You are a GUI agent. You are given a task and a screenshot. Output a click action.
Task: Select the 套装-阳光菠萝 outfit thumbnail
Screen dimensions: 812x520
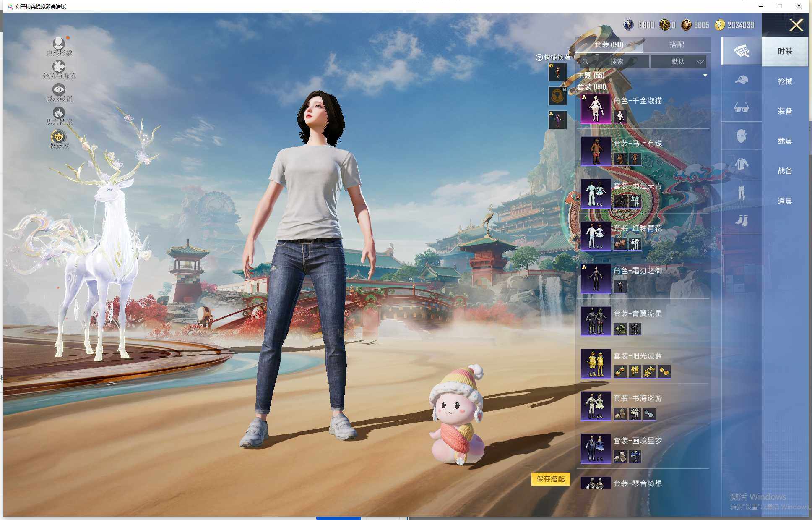(x=596, y=363)
